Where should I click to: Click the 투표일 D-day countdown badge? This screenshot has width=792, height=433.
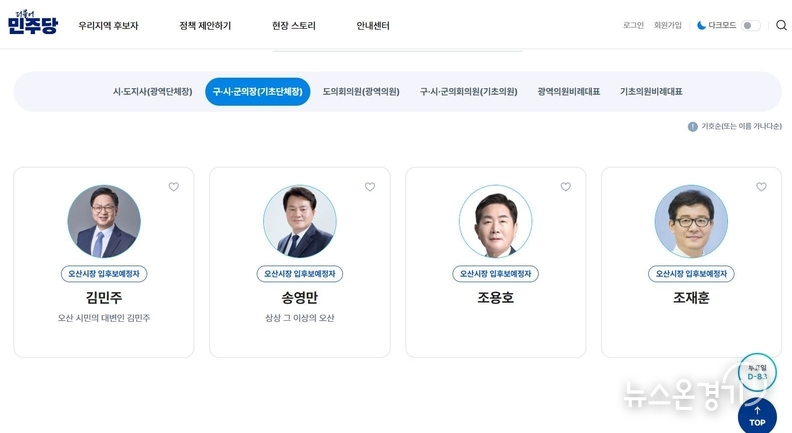pos(757,372)
